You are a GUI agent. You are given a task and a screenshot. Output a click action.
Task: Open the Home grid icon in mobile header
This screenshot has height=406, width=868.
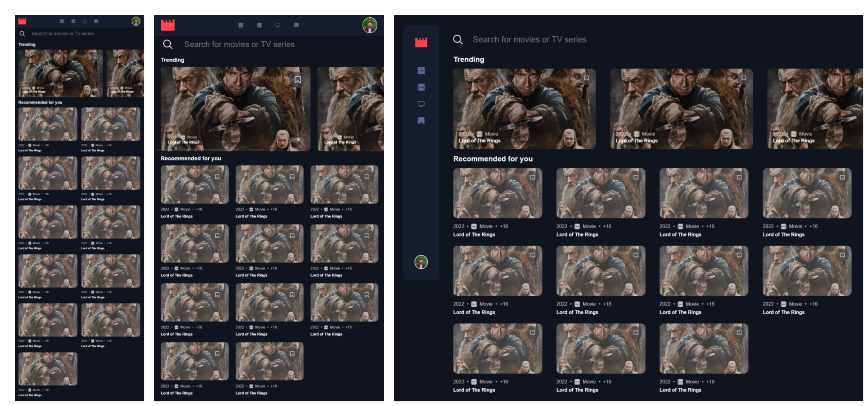point(62,21)
